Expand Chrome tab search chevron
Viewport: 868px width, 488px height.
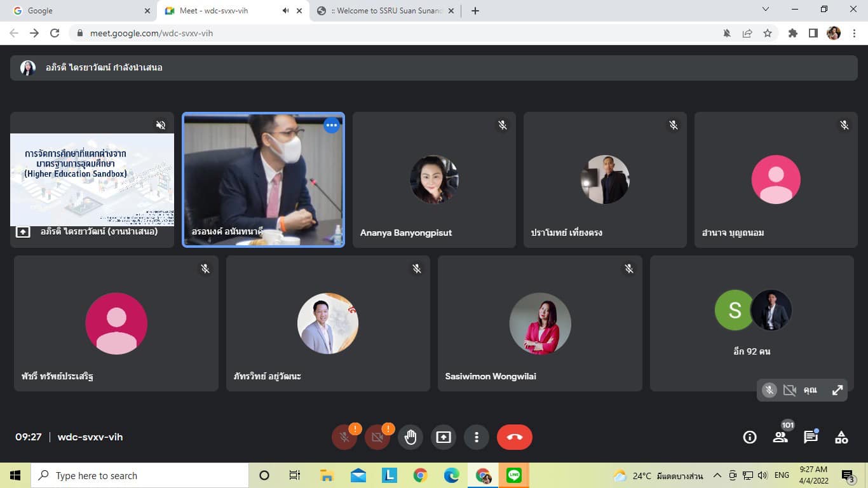(x=765, y=10)
